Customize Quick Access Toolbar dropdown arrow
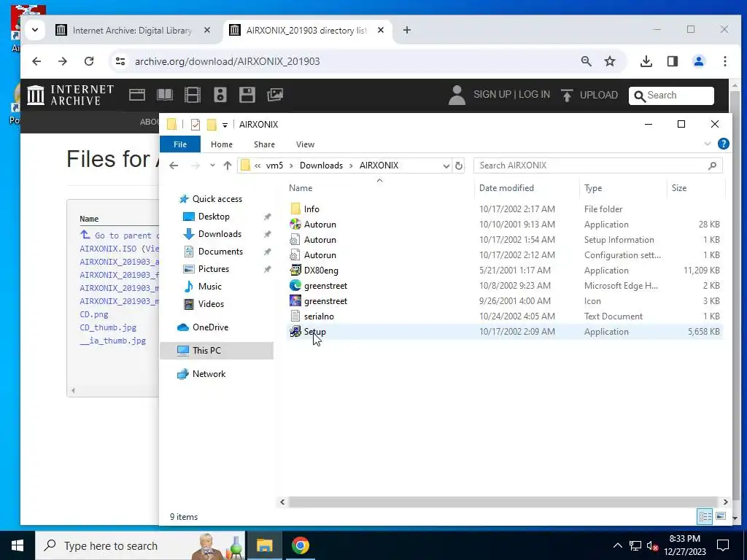This screenshot has height=560, width=747. tap(225, 125)
